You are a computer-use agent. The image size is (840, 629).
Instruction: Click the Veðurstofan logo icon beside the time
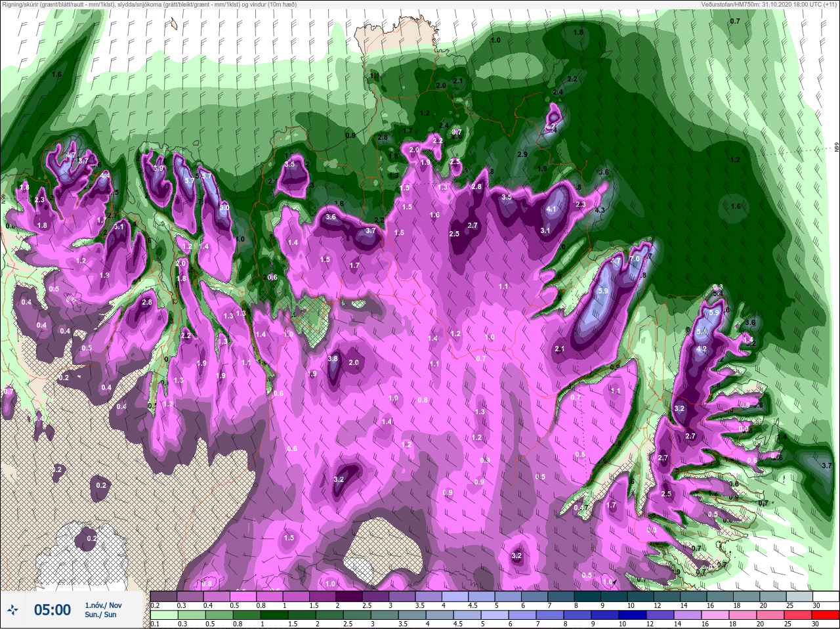12,611
